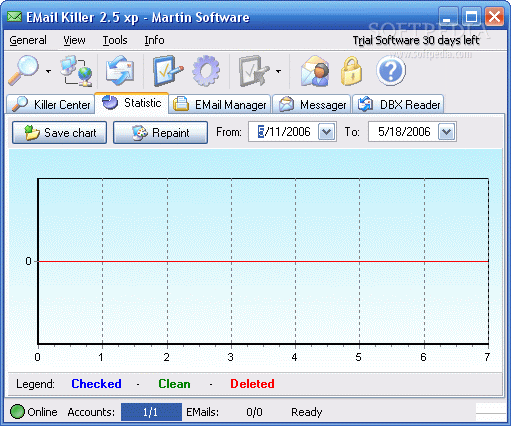The width and height of the screenshot is (511, 426).
Task: Click the Clean legend label
Action: 174,384
